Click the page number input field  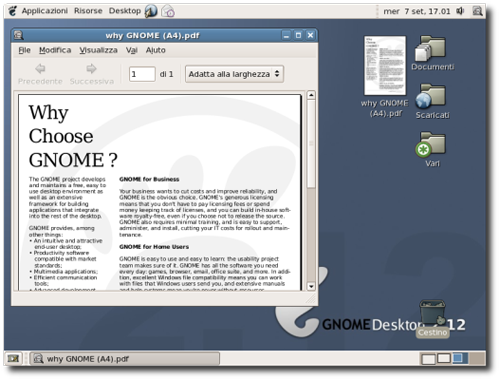point(142,74)
